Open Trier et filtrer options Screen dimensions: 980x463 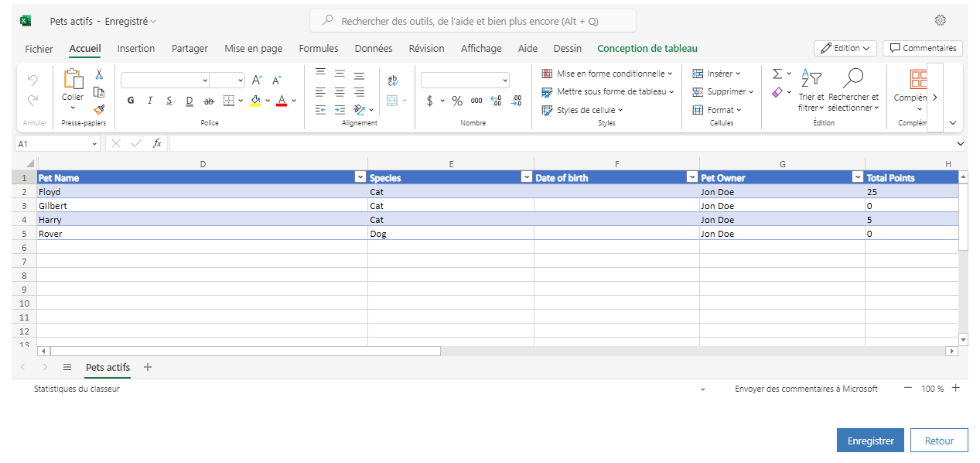tap(811, 90)
